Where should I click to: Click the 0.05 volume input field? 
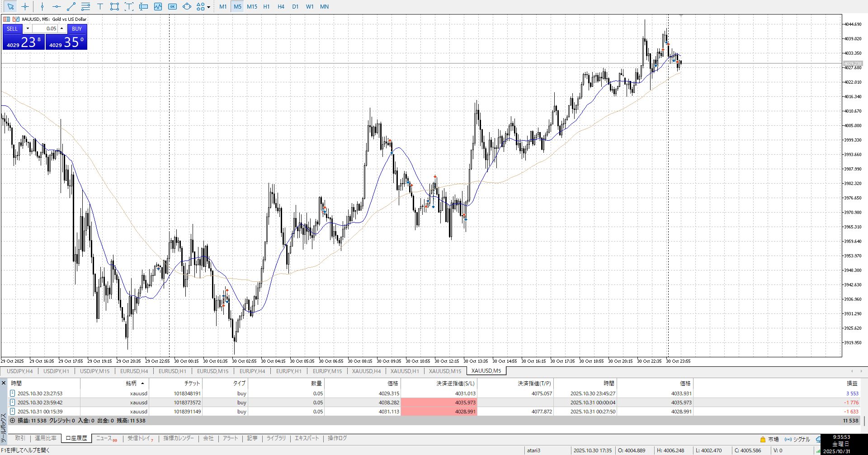pyautogui.click(x=45, y=28)
